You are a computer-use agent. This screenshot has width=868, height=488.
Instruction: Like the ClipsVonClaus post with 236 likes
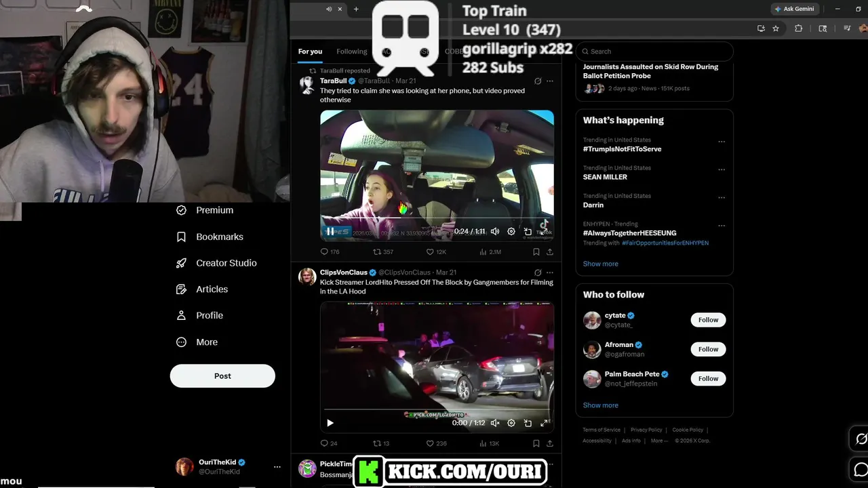pyautogui.click(x=436, y=443)
